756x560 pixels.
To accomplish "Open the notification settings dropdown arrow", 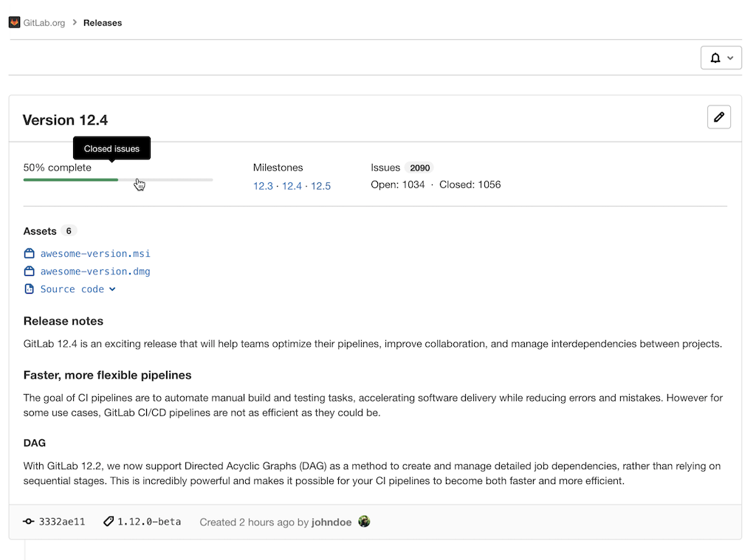I will click(x=729, y=58).
